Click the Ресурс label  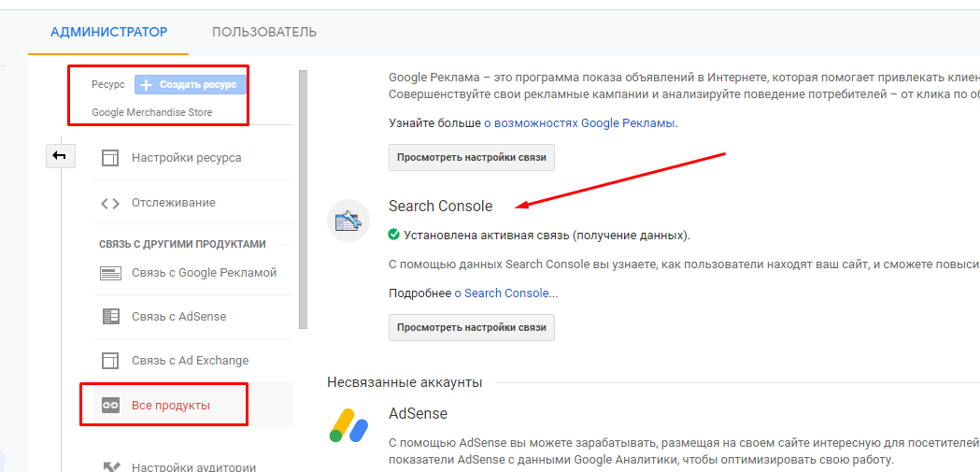(108, 84)
